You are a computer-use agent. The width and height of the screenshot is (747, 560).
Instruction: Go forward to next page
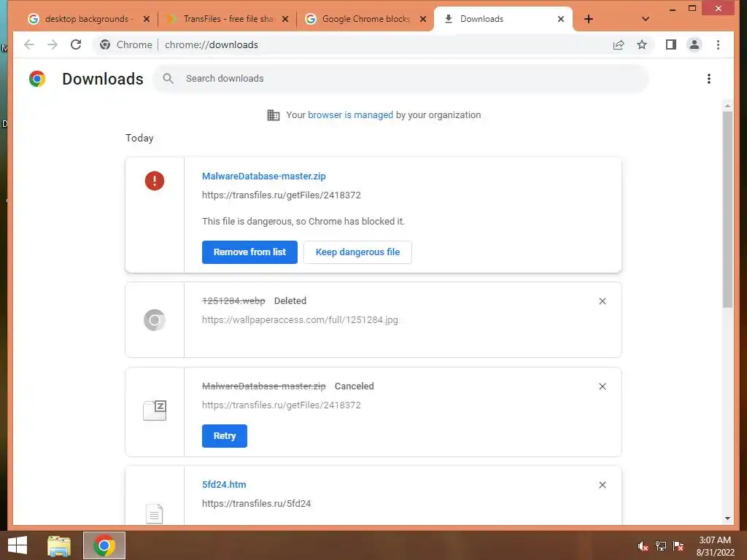click(53, 44)
